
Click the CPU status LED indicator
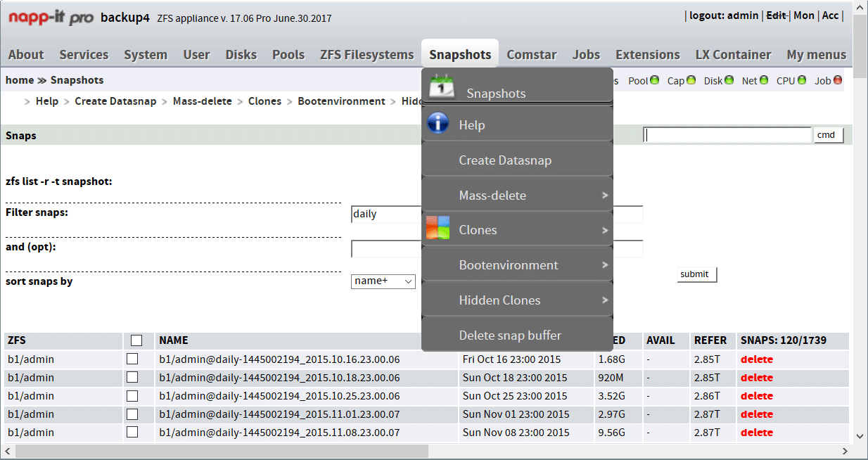[801, 80]
